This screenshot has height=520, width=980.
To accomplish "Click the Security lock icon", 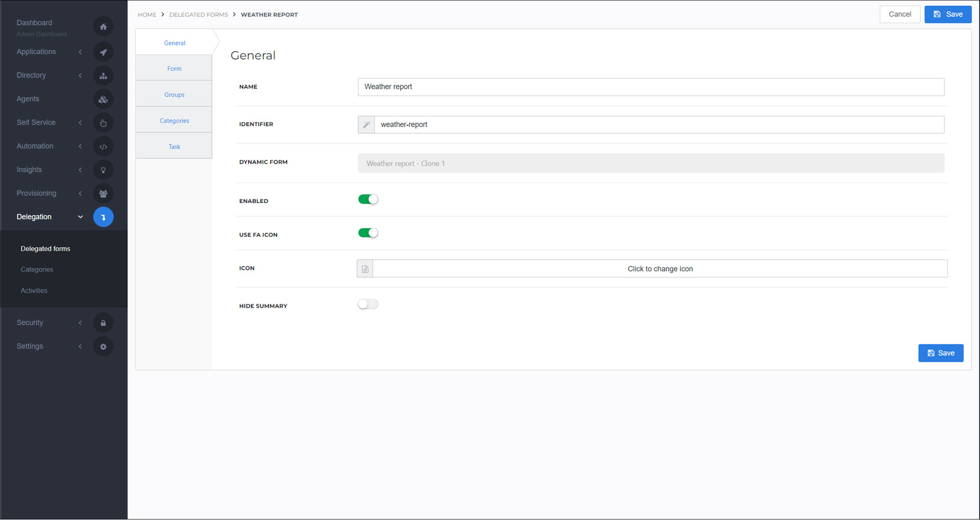I will (x=103, y=323).
